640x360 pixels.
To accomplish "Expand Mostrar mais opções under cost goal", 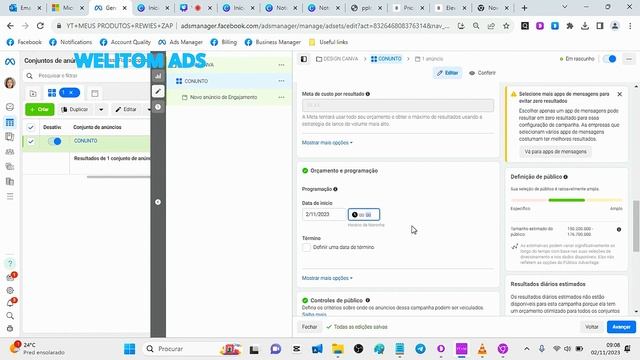I will [327, 143].
